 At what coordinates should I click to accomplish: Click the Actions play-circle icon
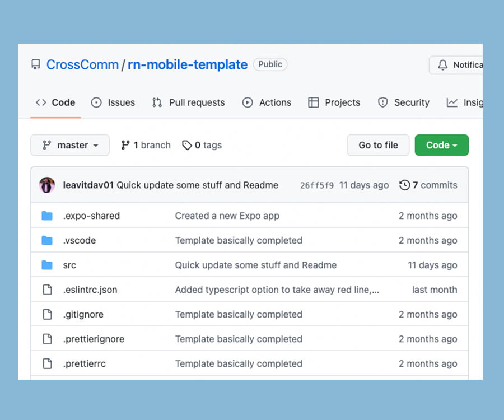click(247, 102)
